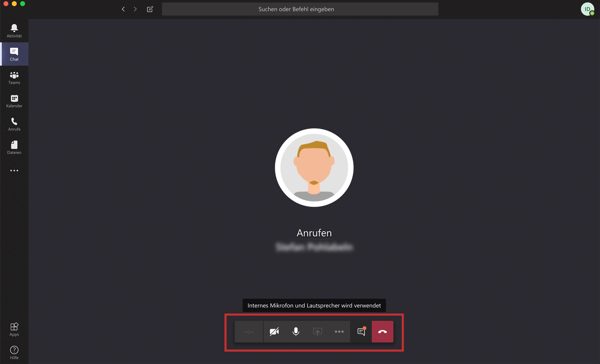This screenshot has height=364, width=600.
Task: Open the Apps store
Action: (14, 329)
